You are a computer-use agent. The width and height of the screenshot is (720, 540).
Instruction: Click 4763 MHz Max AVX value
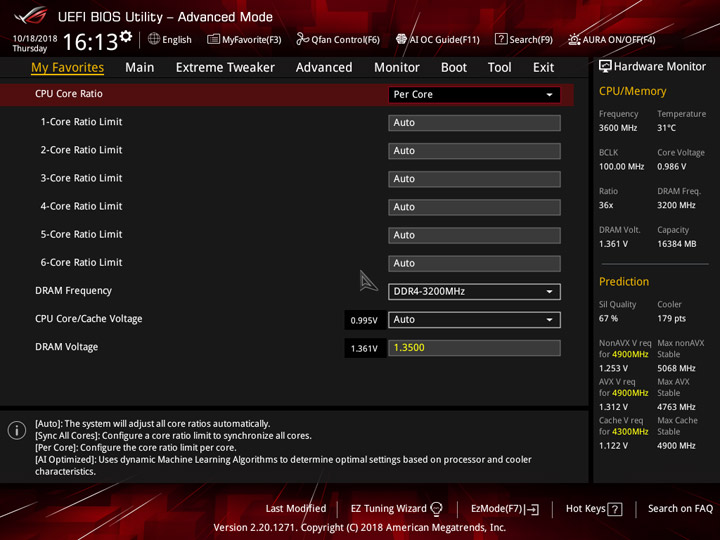pos(676,407)
